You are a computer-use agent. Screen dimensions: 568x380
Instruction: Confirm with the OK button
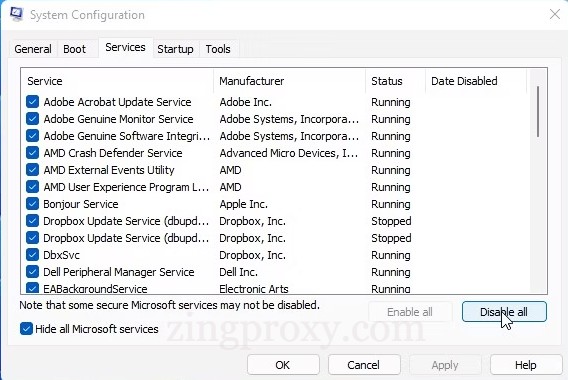pyautogui.click(x=283, y=365)
